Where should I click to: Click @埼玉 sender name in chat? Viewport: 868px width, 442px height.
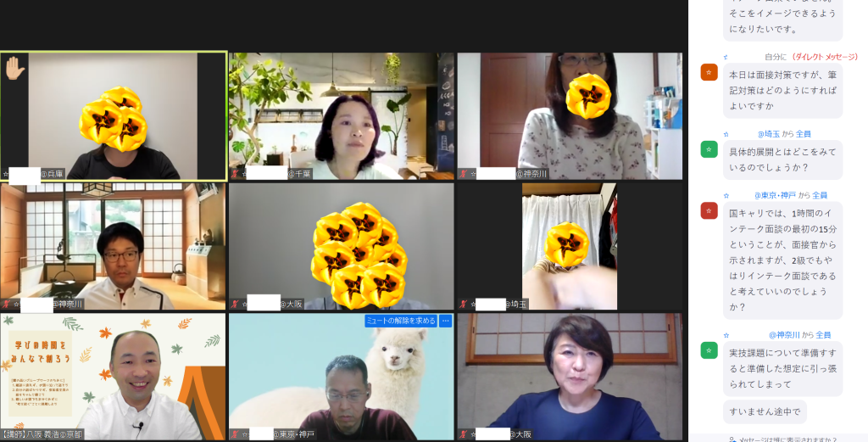click(x=768, y=133)
